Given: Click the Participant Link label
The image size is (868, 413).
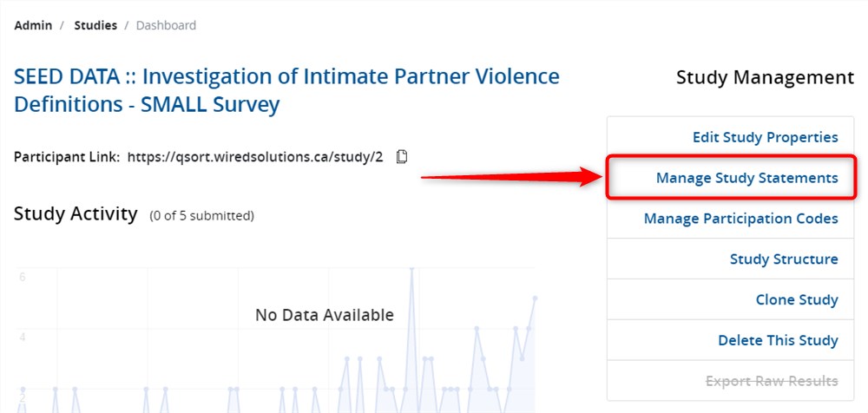Looking at the screenshot, I should point(66,157).
